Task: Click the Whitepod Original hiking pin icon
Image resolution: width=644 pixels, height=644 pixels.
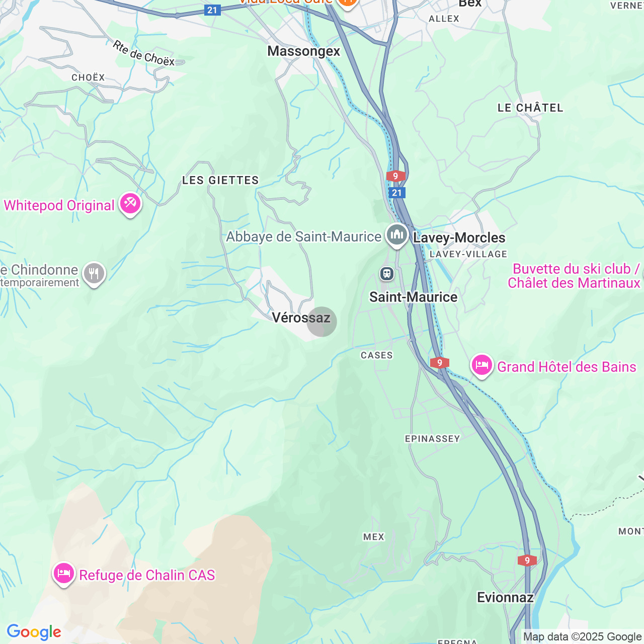Action: (x=130, y=204)
